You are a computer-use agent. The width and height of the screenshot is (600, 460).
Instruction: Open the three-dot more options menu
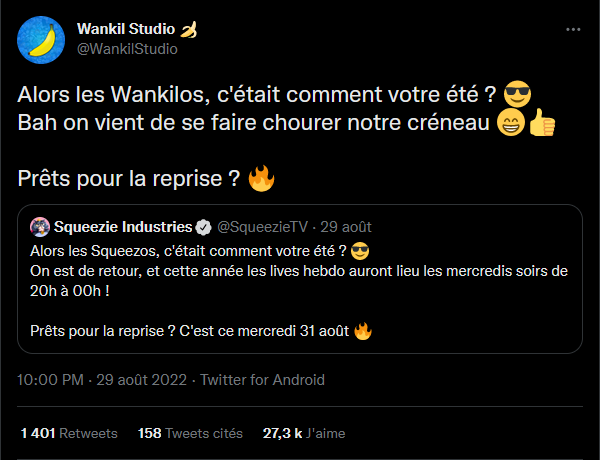point(573,29)
